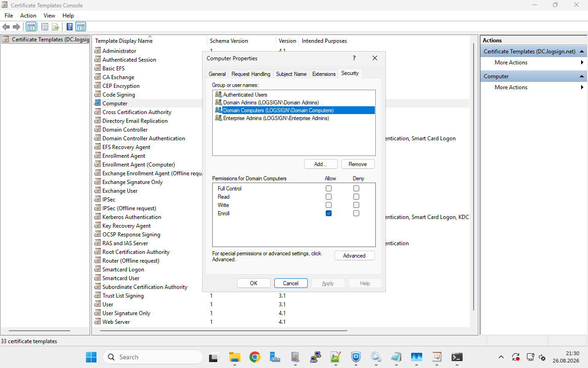Close the Computer Properties dialog
Image resolution: width=588 pixels, height=368 pixels.
point(375,58)
